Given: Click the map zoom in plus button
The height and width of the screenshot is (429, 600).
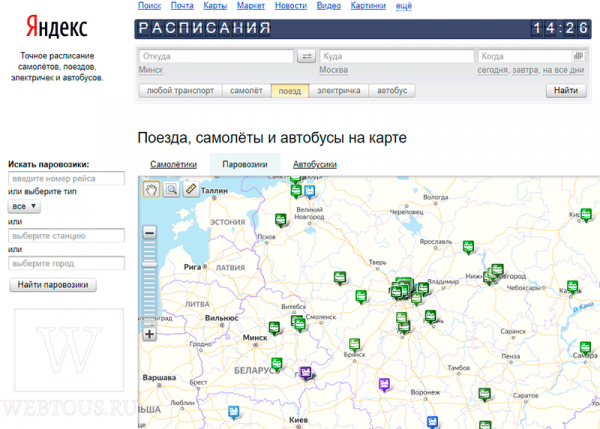Looking at the screenshot, I should click(x=150, y=334).
